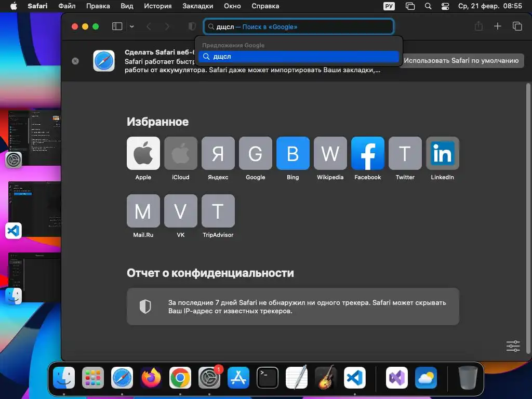532x399 pixels.
Task: Open TextEdit from the Dock
Action: 297,378
